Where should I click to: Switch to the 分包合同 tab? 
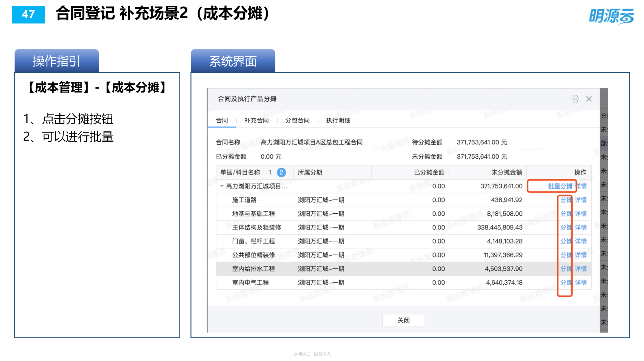pyautogui.click(x=297, y=120)
